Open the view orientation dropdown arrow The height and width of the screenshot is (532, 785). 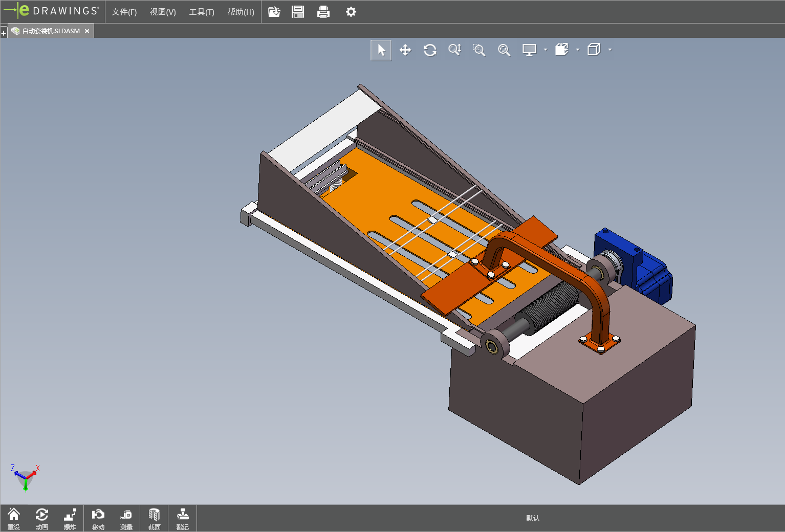[x=578, y=50]
